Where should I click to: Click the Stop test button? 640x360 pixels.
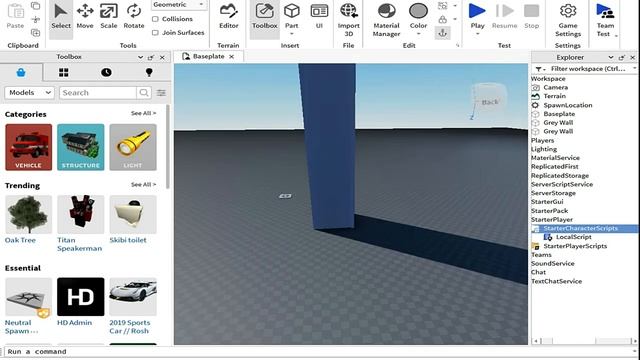click(x=531, y=16)
